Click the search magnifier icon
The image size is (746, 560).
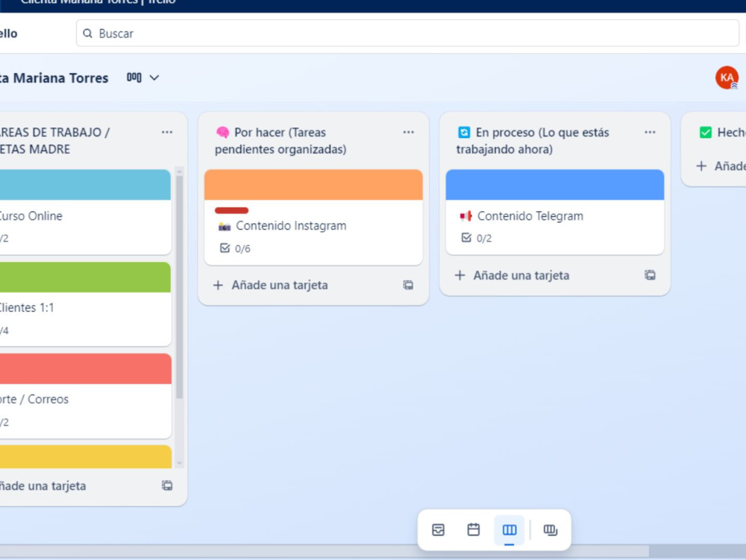tap(87, 34)
